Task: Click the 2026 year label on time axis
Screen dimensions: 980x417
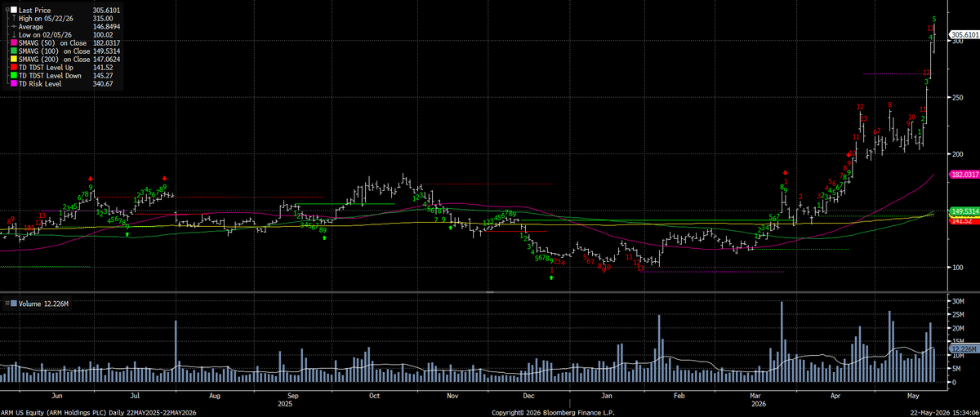Action: pos(759,403)
